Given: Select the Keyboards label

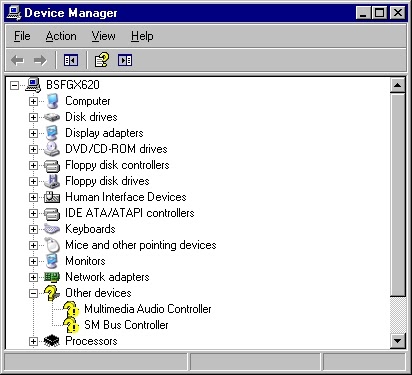Looking at the screenshot, I should 90,229.
